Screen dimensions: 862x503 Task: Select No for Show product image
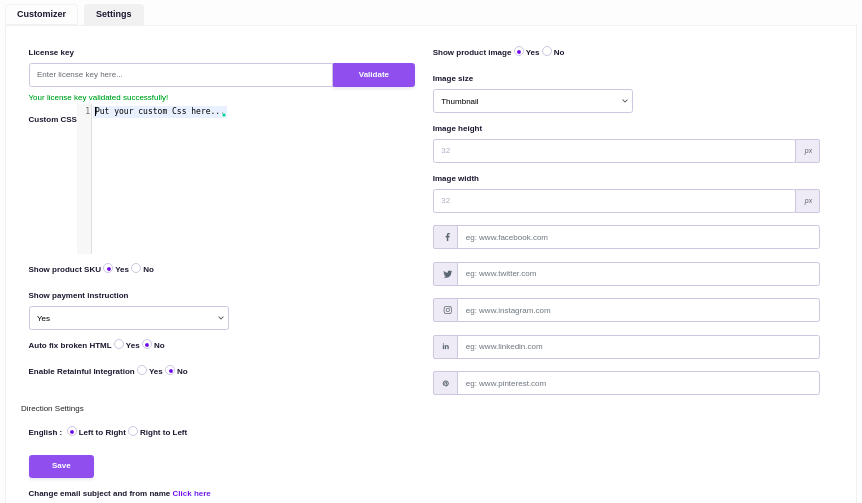[547, 51]
